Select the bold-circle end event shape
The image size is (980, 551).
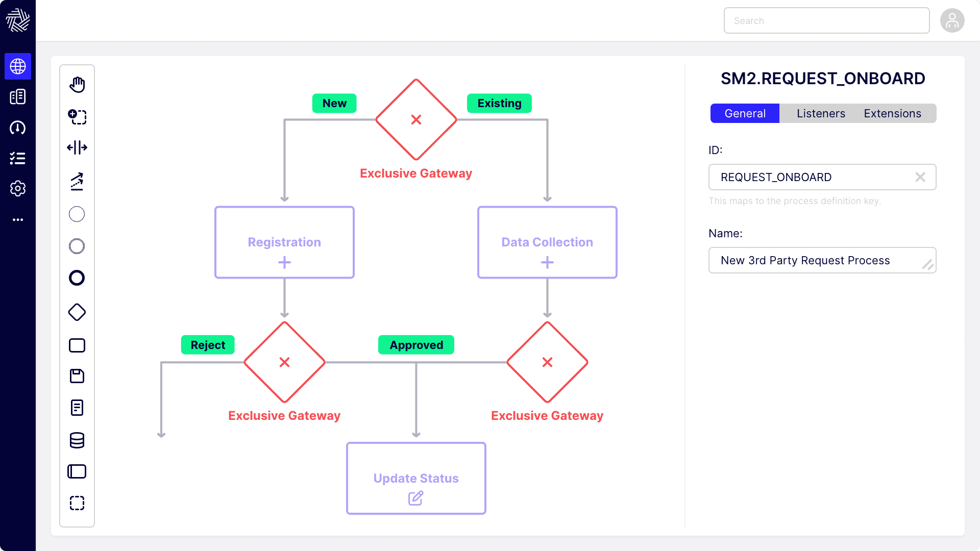77,278
